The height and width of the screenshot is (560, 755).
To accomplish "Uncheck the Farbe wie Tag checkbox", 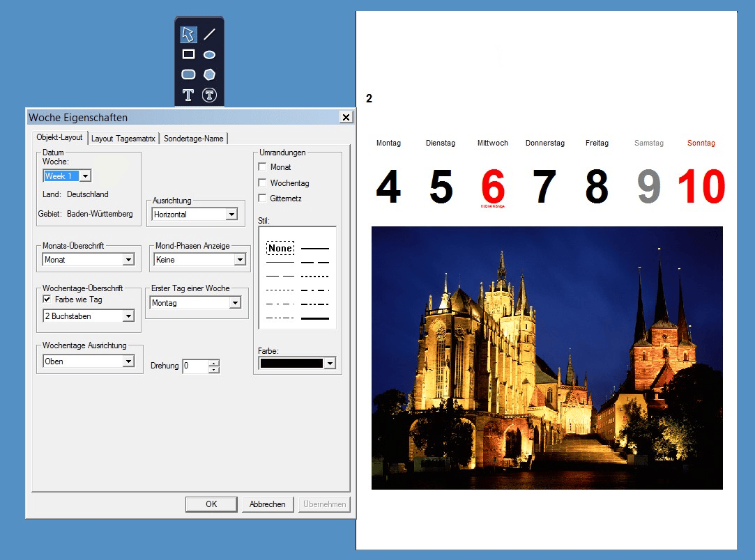I will (x=47, y=300).
